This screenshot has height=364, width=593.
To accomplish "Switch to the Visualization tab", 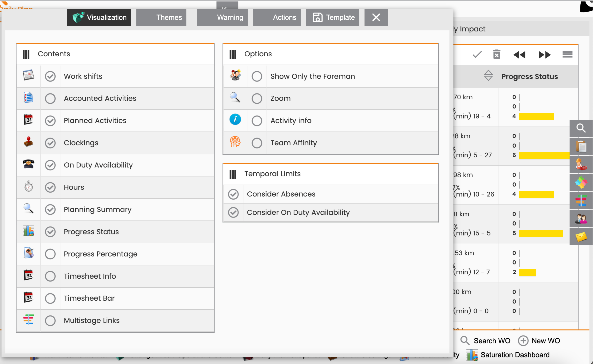I will pyautogui.click(x=99, y=17).
